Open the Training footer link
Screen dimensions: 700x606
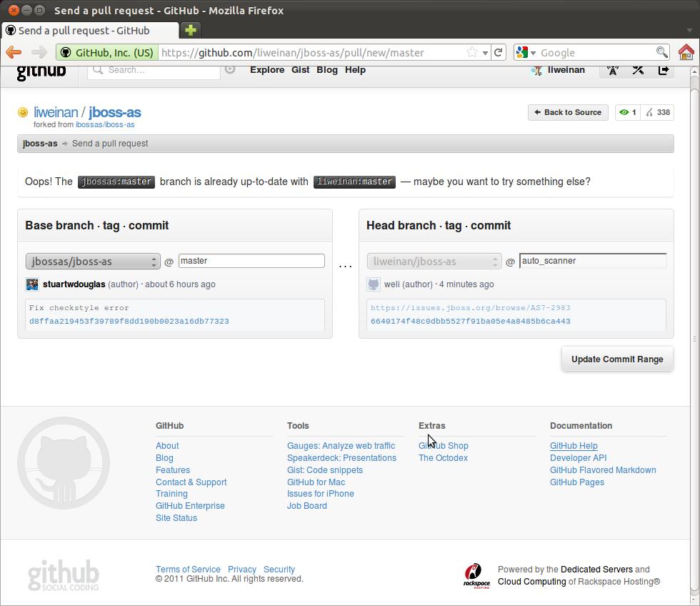pyautogui.click(x=171, y=494)
